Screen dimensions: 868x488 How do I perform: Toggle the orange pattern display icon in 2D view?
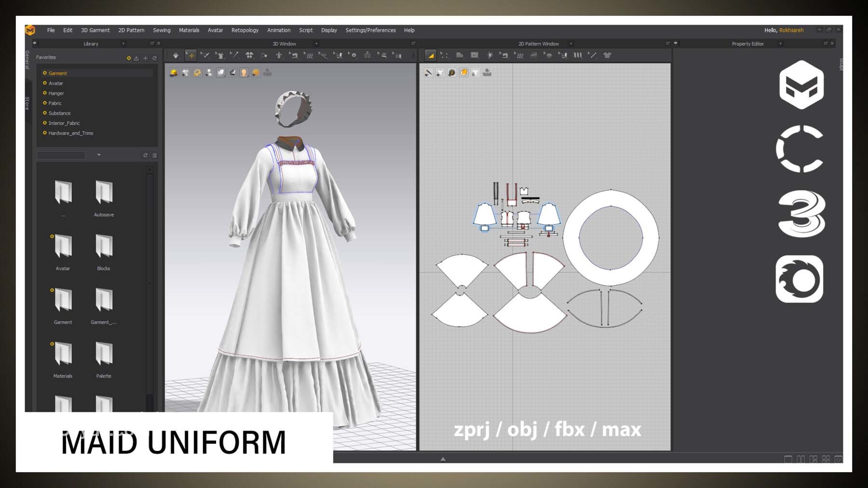pyautogui.click(x=463, y=73)
